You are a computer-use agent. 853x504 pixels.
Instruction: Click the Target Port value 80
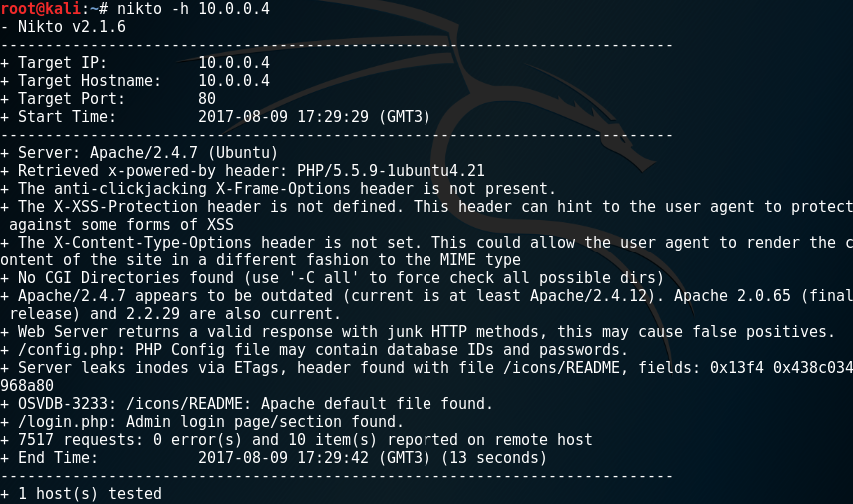coord(207,99)
